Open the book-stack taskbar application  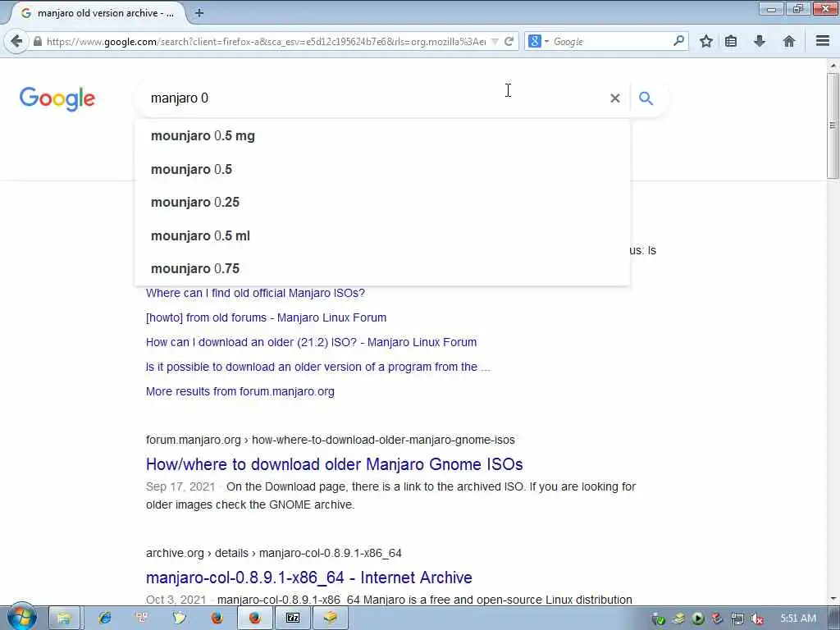click(x=330, y=619)
